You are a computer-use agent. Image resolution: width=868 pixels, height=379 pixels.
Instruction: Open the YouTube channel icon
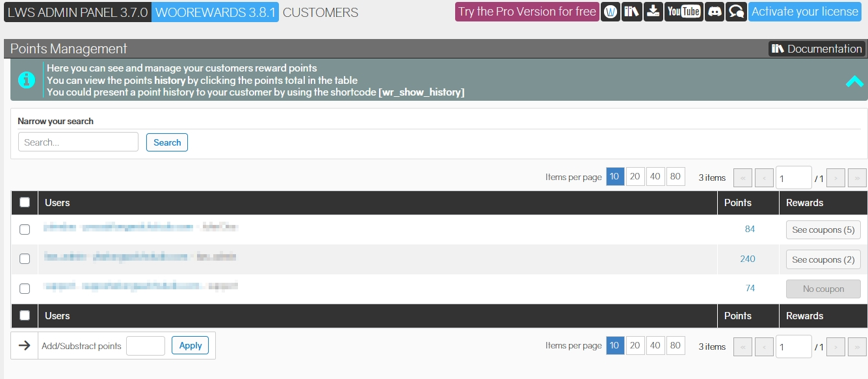coord(683,12)
